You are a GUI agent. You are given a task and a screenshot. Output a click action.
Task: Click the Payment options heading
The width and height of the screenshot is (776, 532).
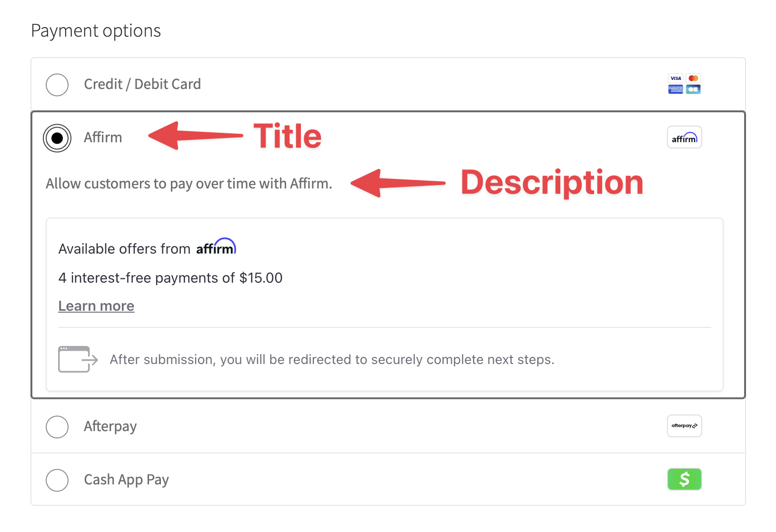coord(96,30)
